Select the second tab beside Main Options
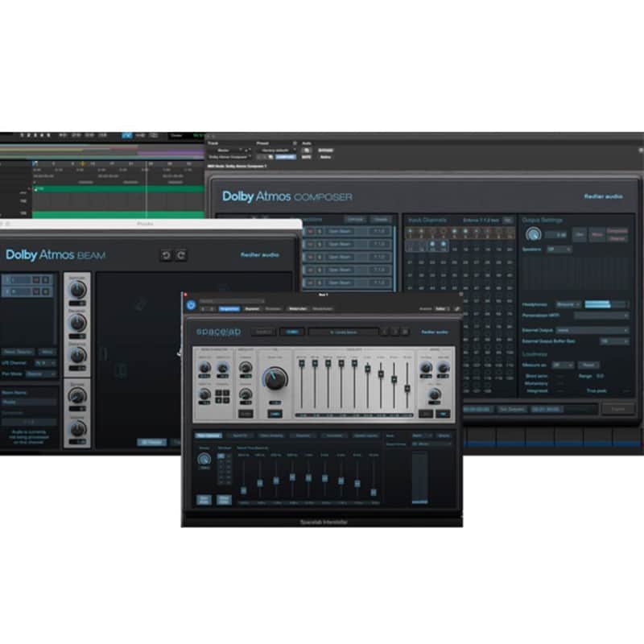 (240, 436)
